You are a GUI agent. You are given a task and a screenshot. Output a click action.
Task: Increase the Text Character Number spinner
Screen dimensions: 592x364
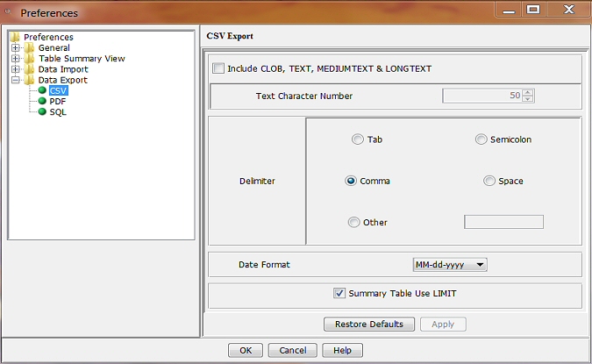528,92
